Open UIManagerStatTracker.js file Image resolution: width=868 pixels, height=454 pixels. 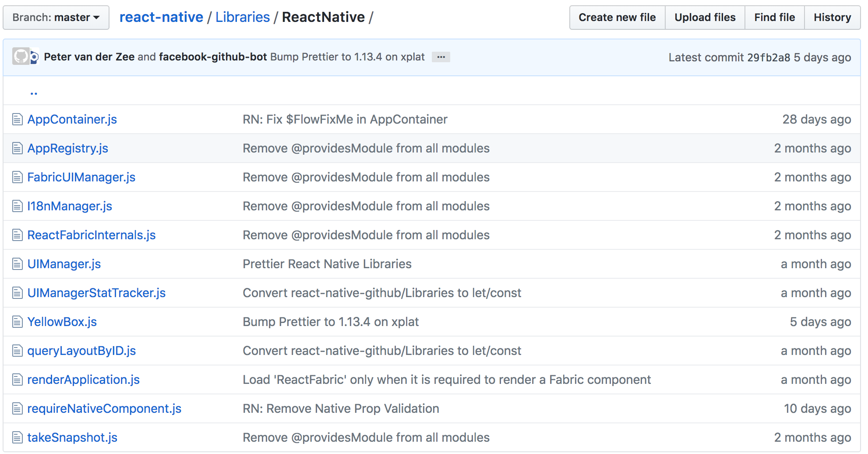click(96, 293)
